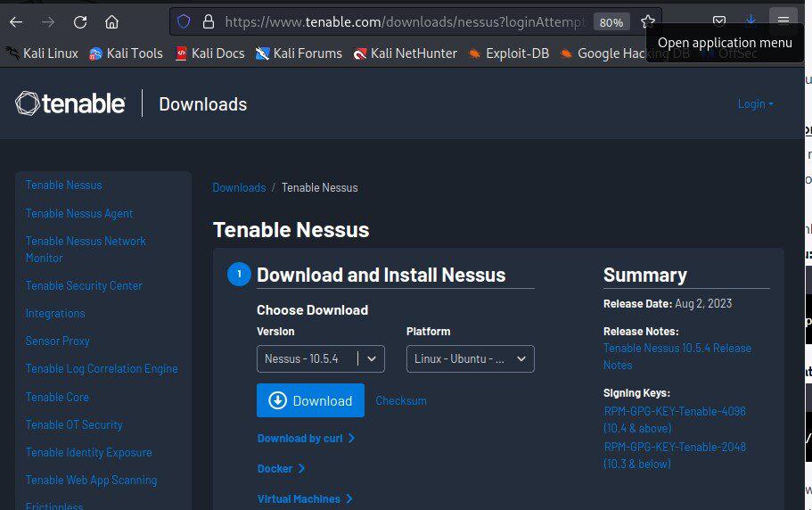Open the Kali Docs bookmark
The image size is (812, 510).
pyautogui.click(x=209, y=53)
